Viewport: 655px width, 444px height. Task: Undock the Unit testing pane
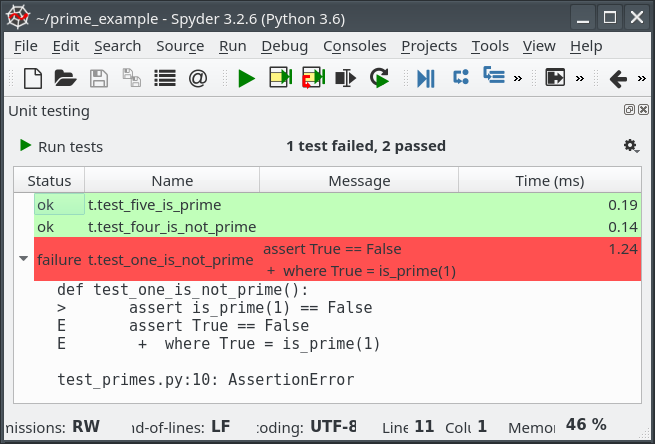629,109
